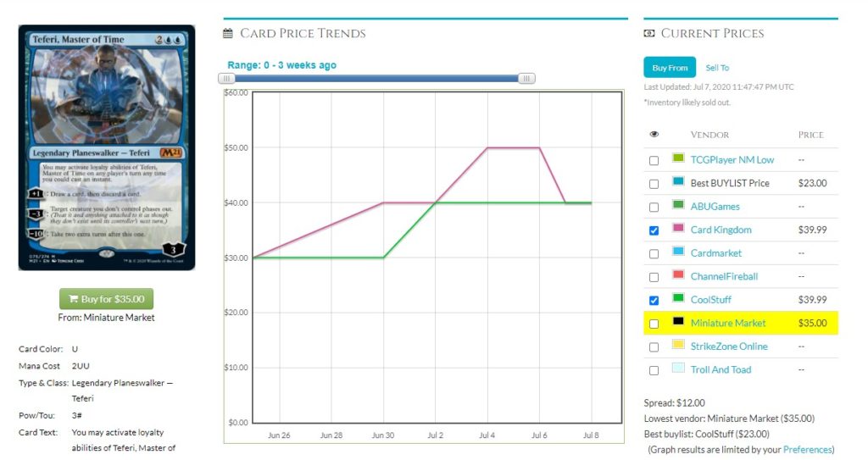Click the left handle of the range slider
Viewport: 868px width, 460px height.
coord(226,79)
